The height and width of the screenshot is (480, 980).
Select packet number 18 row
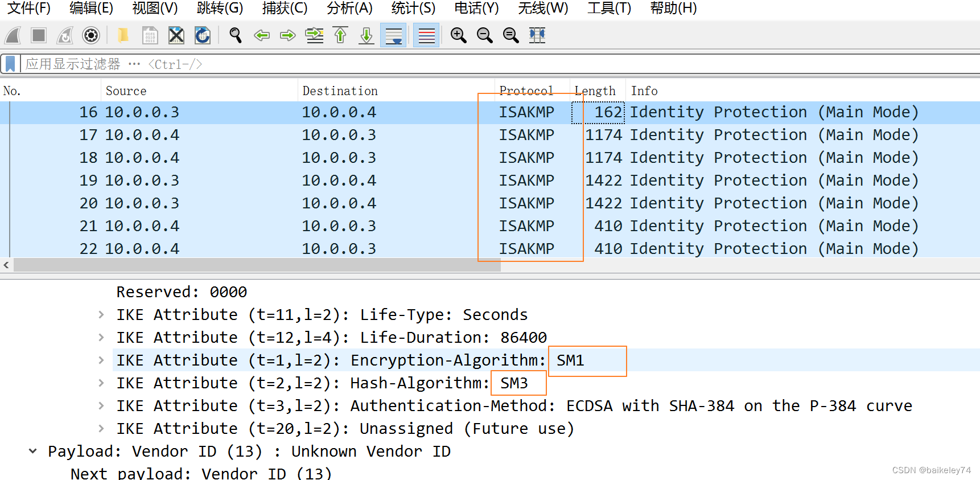coord(490,158)
